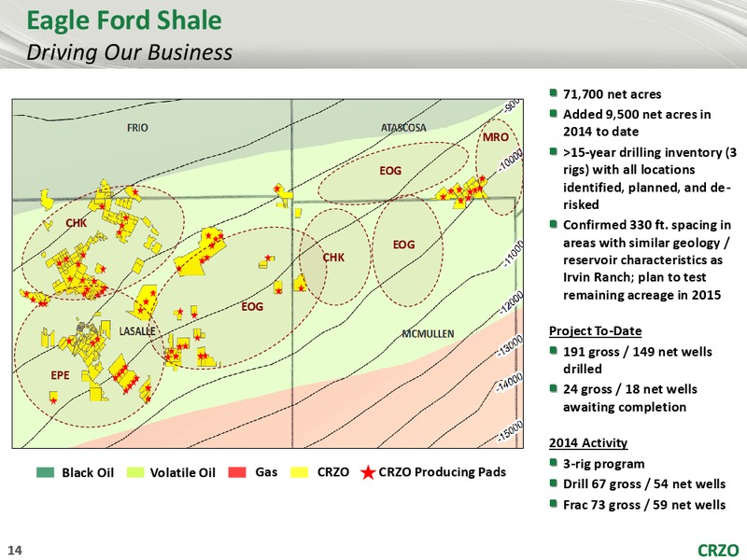Select the 'Gas' legend label
This screenshot has width=747, height=560.
(x=266, y=472)
